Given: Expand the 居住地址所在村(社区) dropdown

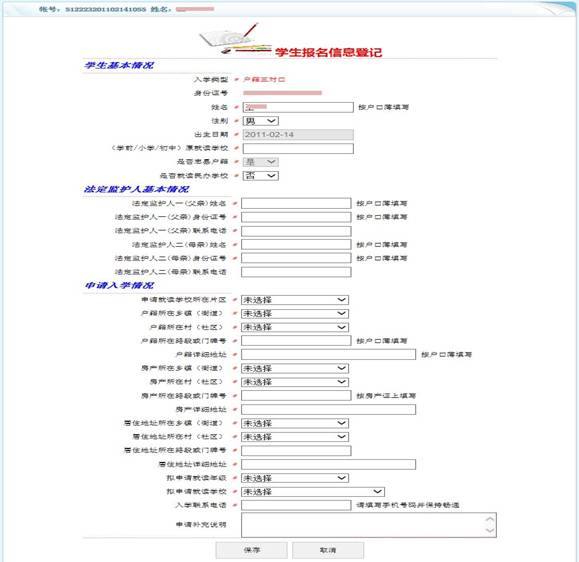Looking at the screenshot, I should (295, 437).
